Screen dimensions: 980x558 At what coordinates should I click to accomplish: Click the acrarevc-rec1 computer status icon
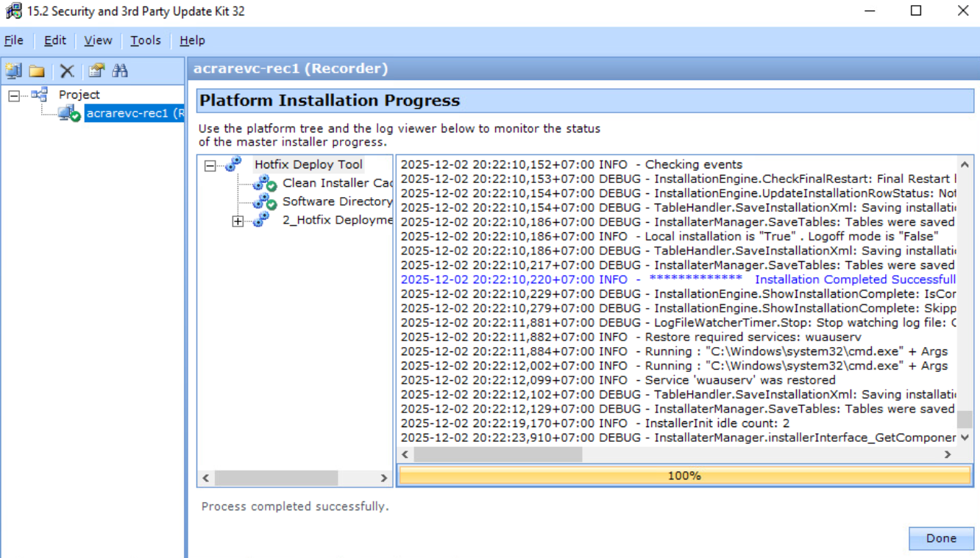(69, 114)
